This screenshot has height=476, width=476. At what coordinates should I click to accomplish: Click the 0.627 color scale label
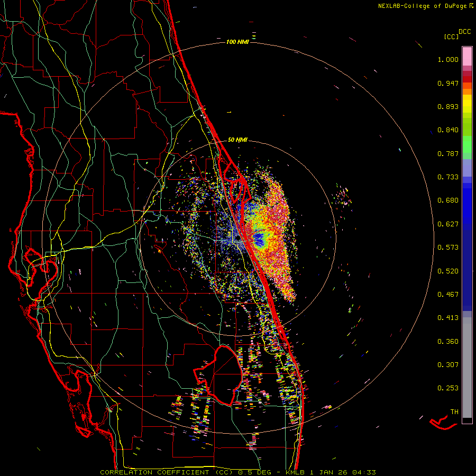coord(448,224)
